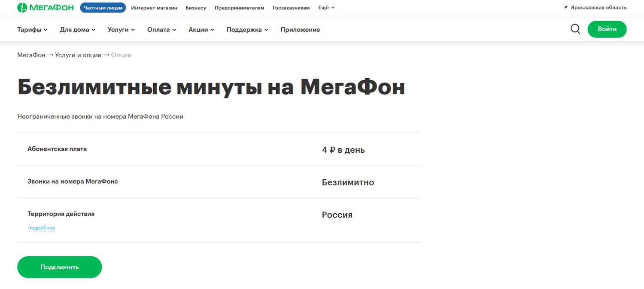The height and width of the screenshot is (289, 644).
Task: Expand the Тарифы dropdown menu
Action: [x=32, y=30]
